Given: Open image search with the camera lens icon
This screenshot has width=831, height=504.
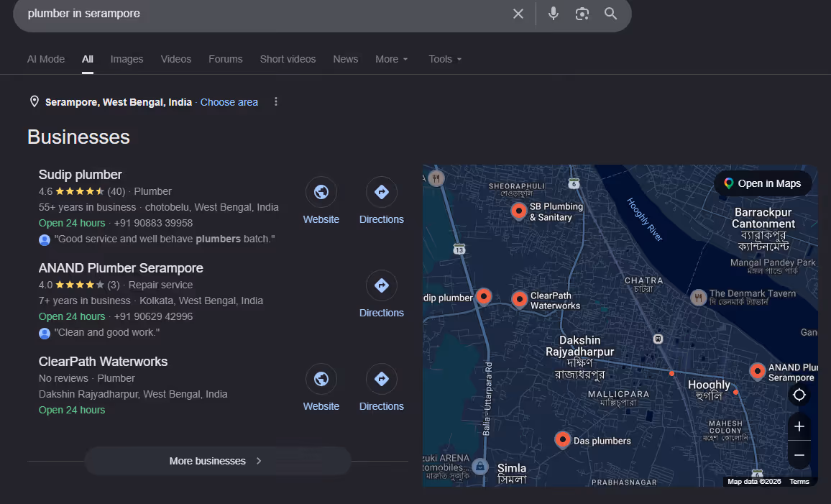Looking at the screenshot, I should point(582,14).
